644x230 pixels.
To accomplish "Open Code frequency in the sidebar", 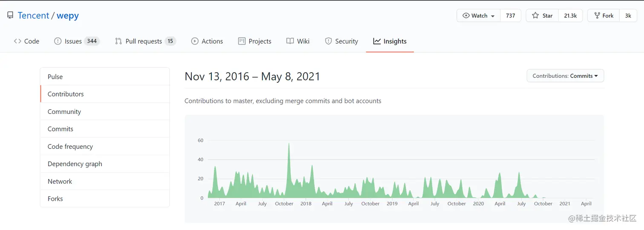I will tap(105, 146).
